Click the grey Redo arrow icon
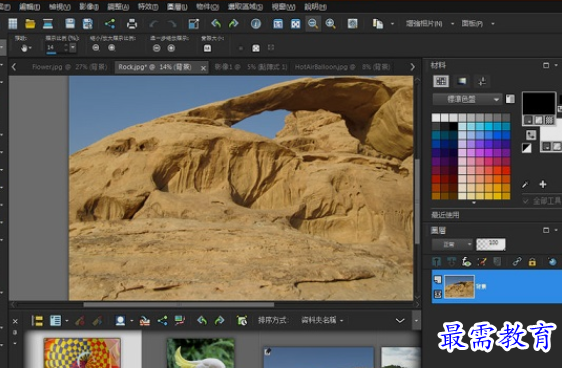The height and width of the screenshot is (368, 562). click(172, 24)
